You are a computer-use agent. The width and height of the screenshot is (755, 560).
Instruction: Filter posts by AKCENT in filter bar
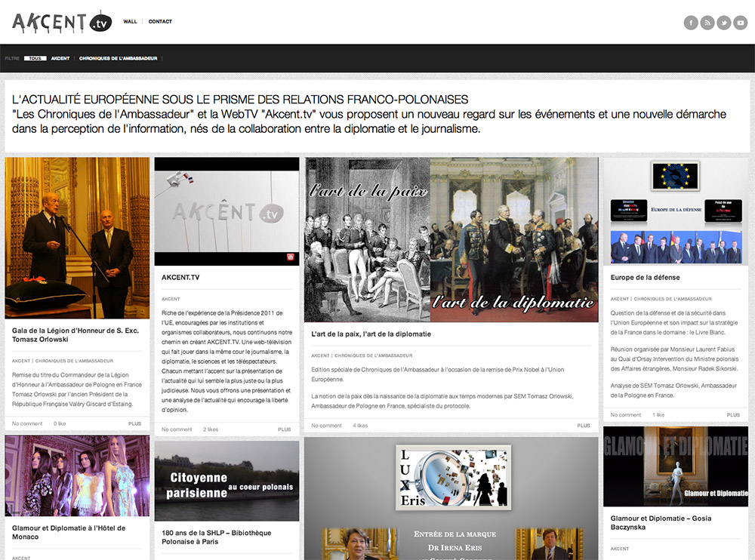pyautogui.click(x=60, y=58)
